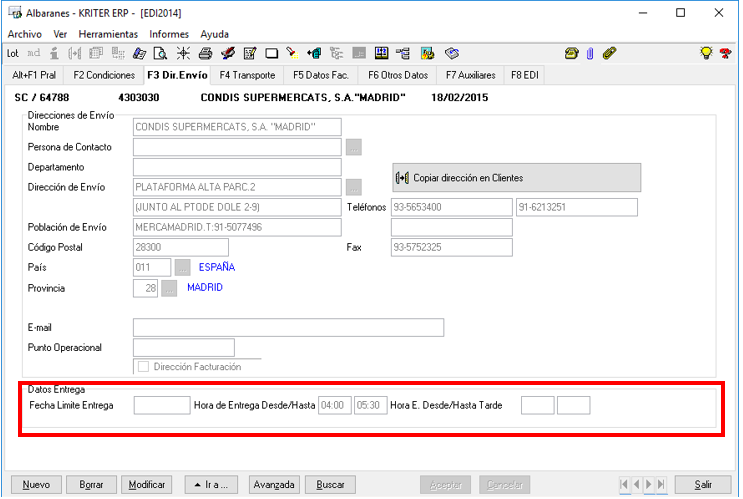Click the 'lot' toolbar icon
743x499 pixels.
click(12, 54)
